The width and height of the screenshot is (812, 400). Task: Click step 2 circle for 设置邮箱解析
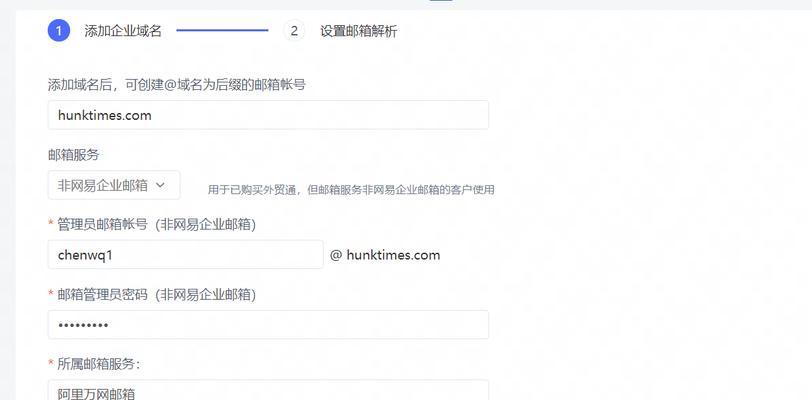click(294, 31)
